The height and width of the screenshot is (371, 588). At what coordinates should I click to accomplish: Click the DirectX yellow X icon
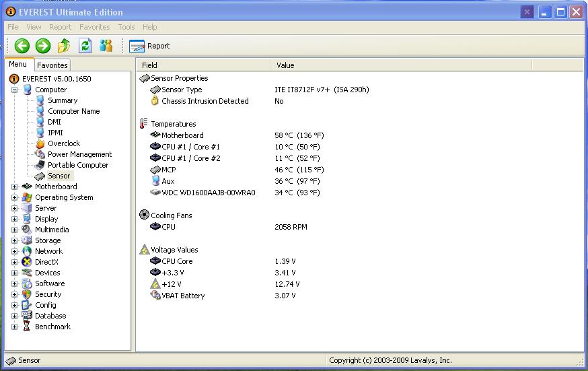tap(27, 262)
